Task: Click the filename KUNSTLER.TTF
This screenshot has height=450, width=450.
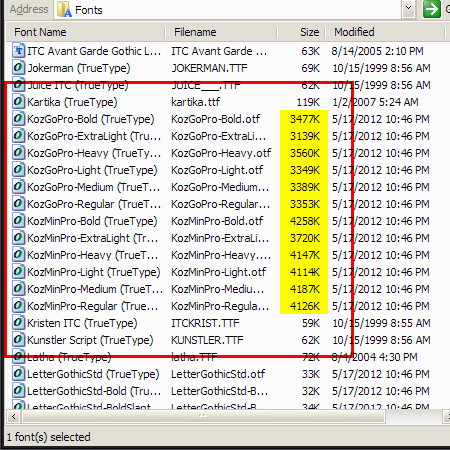Action: pos(207,340)
